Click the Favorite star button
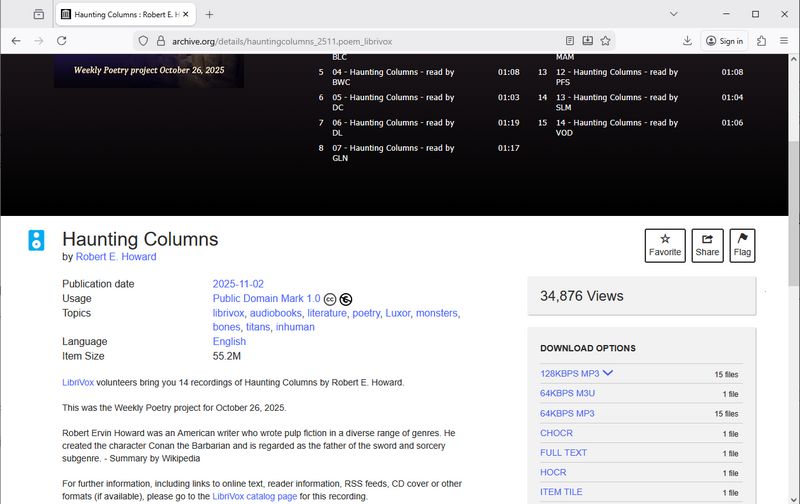 [665, 245]
